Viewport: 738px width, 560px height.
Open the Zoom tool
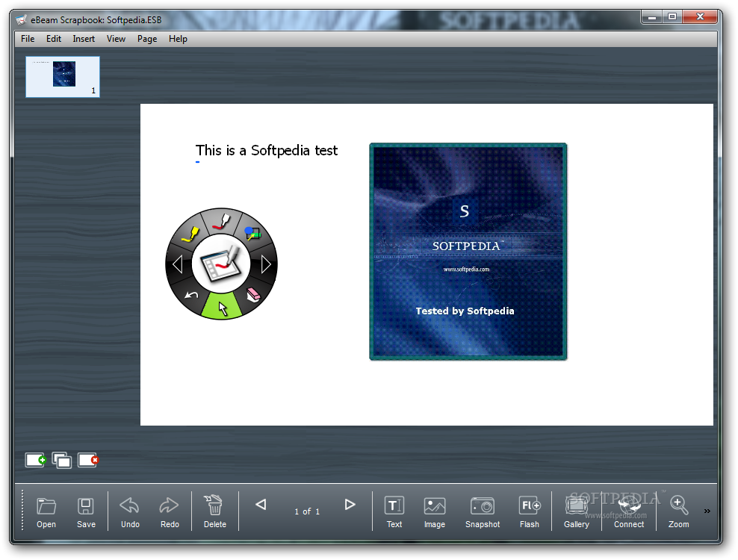click(x=679, y=512)
